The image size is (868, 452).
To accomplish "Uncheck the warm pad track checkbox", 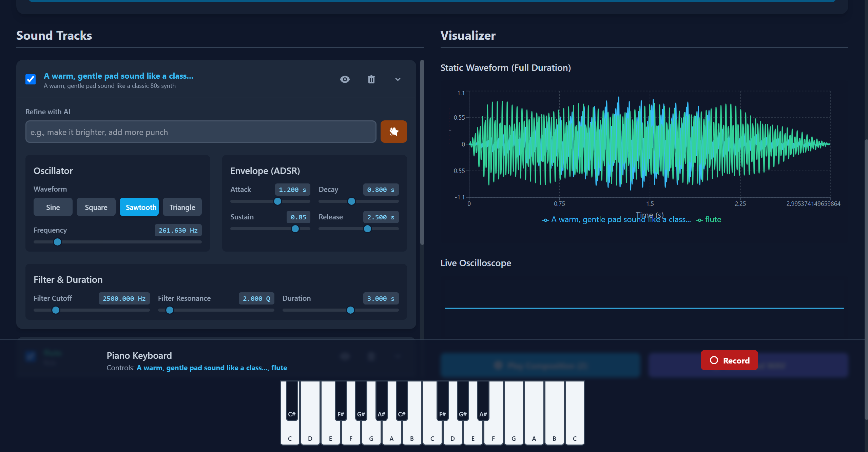I will pyautogui.click(x=31, y=79).
